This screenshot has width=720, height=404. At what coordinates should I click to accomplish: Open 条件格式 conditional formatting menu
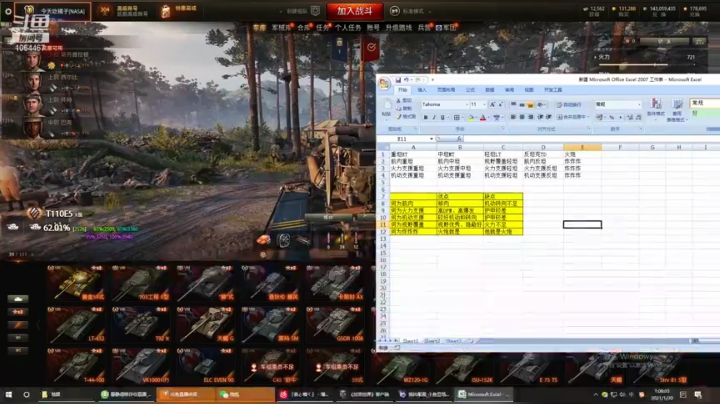coord(656,109)
